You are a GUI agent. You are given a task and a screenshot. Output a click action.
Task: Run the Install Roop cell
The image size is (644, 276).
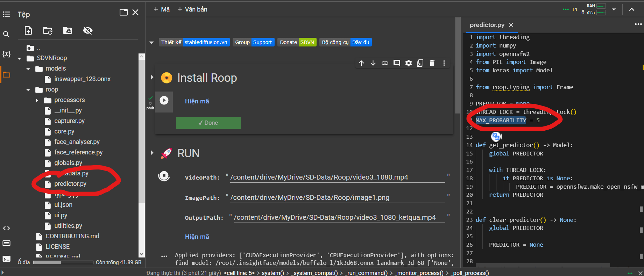tap(164, 101)
